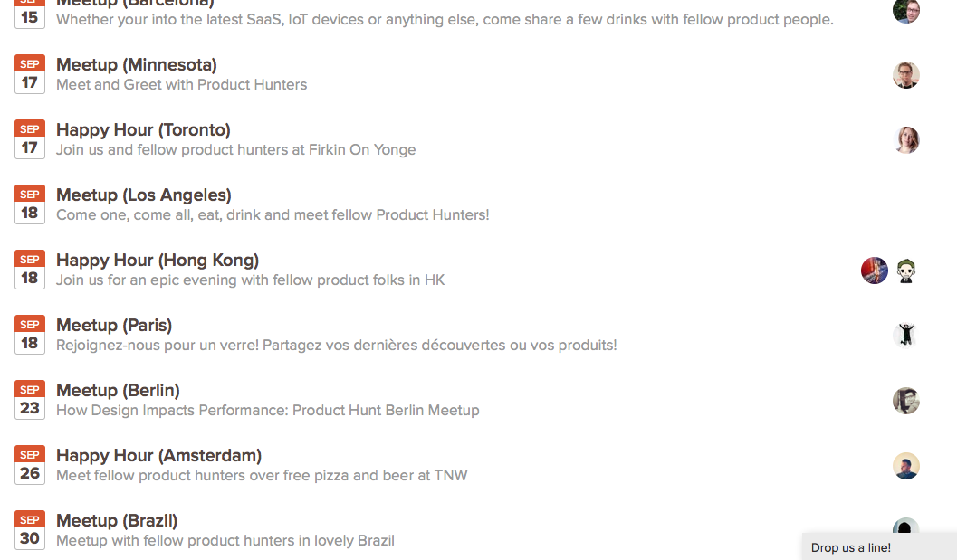Click the Sep 18 calendar icon for Los Angeles
The height and width of the screenshot is (560, 957).
tap(30, 204)
